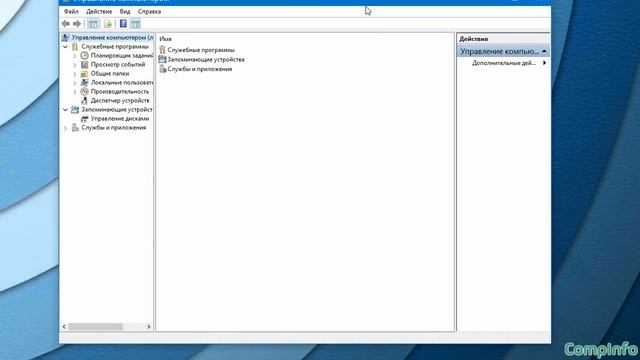Select Управление дисками in the tree
This screenshot has height=360, width=640.
click(x=120, y=119)
